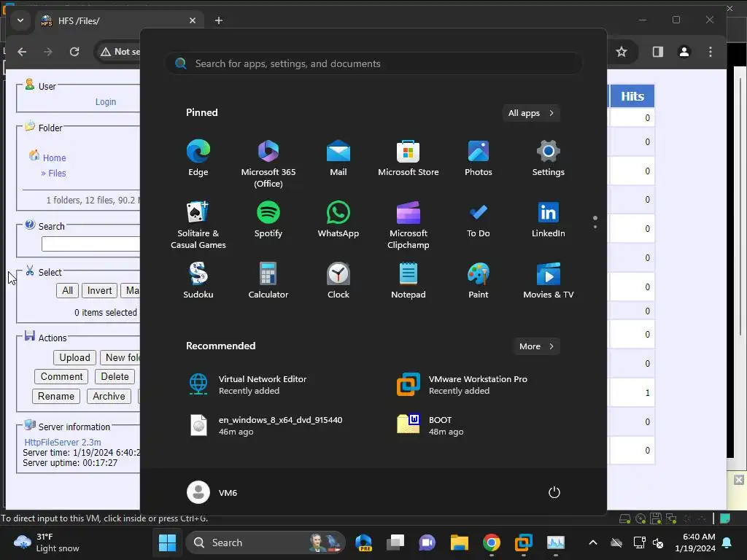Viewport: 747px width, 560px height.
Task: Open File Explorer from taskbar
Action: (x=460, y=542)
